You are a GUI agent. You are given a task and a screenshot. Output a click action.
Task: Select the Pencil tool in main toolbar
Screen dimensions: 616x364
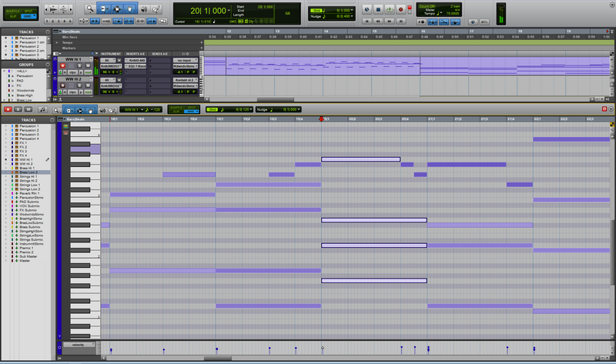pos(156,9)
